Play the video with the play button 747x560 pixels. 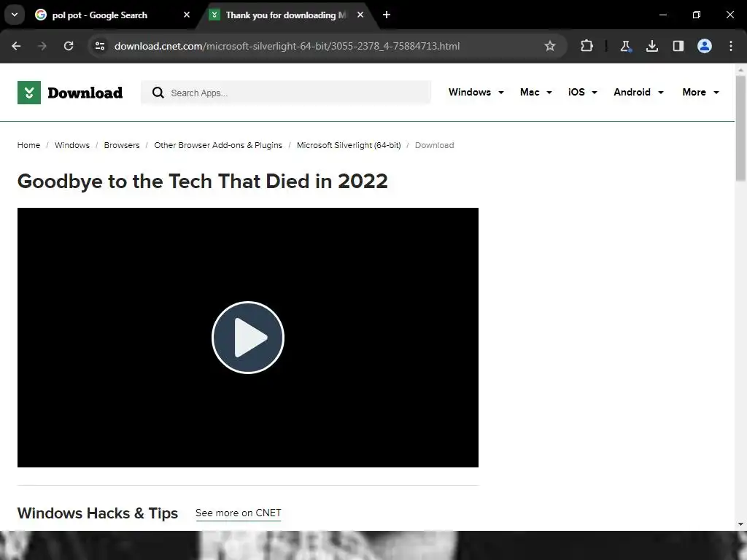pos(248,338)
